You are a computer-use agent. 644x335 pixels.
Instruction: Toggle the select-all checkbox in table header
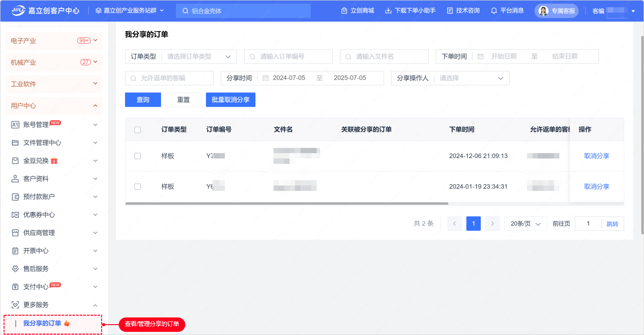138,130
